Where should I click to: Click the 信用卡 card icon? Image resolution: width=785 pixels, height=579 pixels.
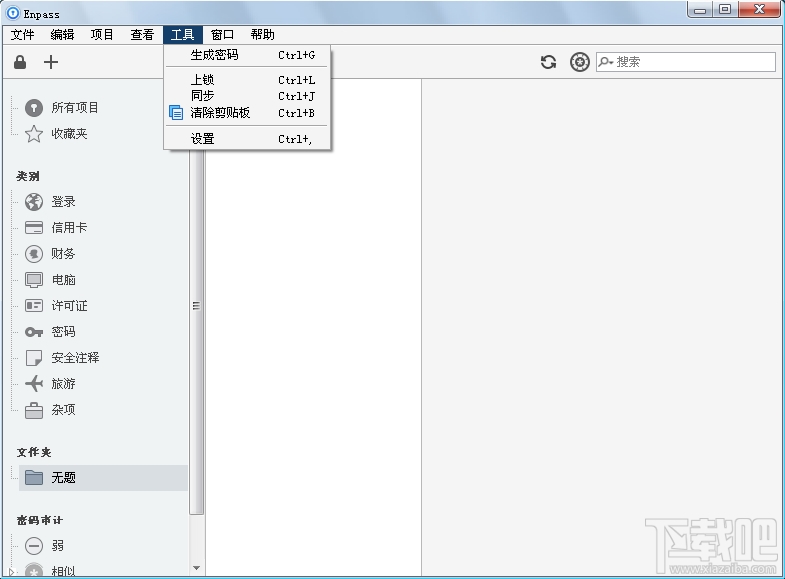click(34, 228)
